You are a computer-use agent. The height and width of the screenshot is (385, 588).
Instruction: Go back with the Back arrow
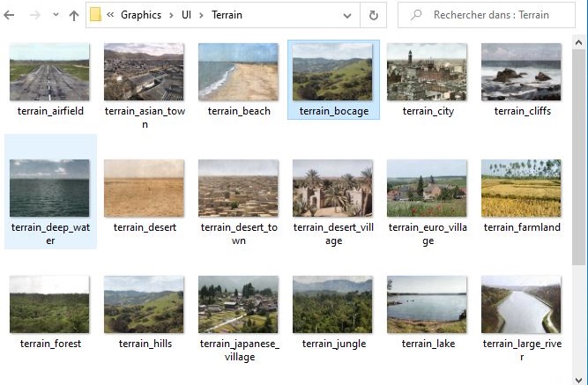point(9,15)
